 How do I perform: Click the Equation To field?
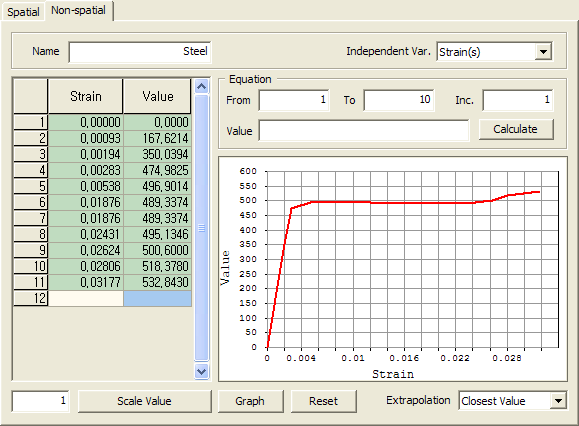click(x=399, y=100)
